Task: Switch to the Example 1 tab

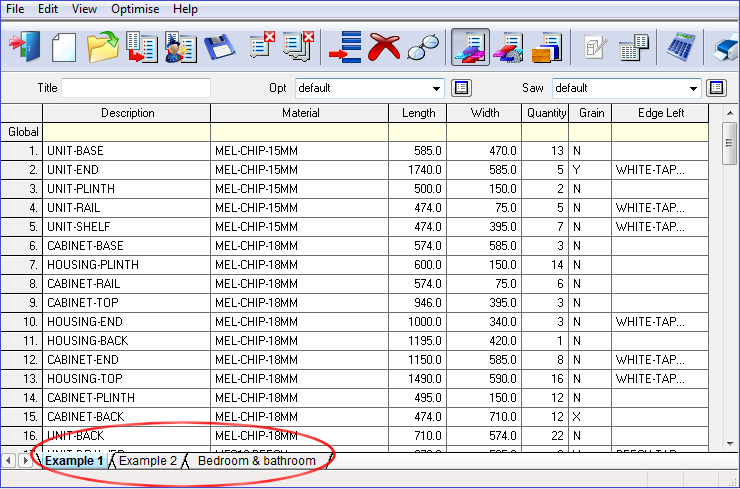Action: tap(74, 461)
